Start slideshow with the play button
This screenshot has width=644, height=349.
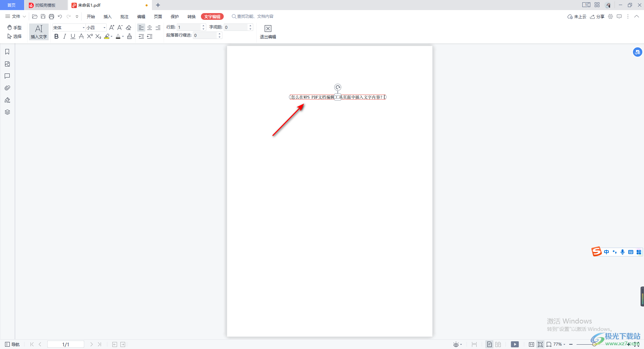pos(515,344)
